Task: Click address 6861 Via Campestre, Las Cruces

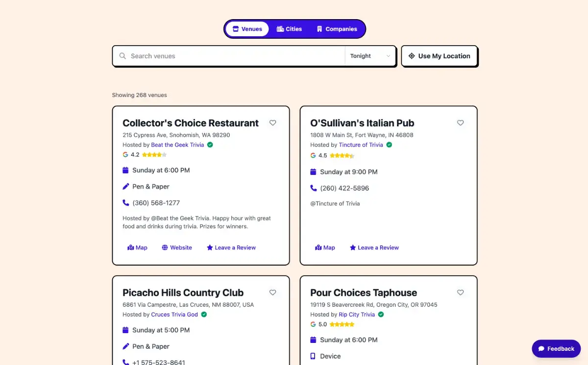Action: click(188, 305)
